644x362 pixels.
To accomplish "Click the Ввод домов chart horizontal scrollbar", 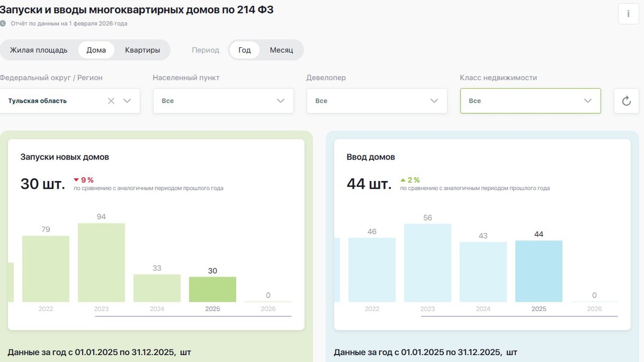I will click(519, 316).
